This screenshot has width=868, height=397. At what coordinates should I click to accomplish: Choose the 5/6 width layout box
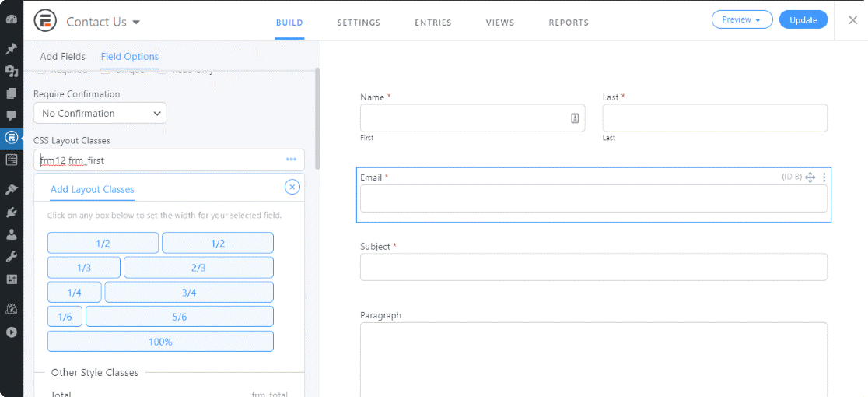pos(180,317)
